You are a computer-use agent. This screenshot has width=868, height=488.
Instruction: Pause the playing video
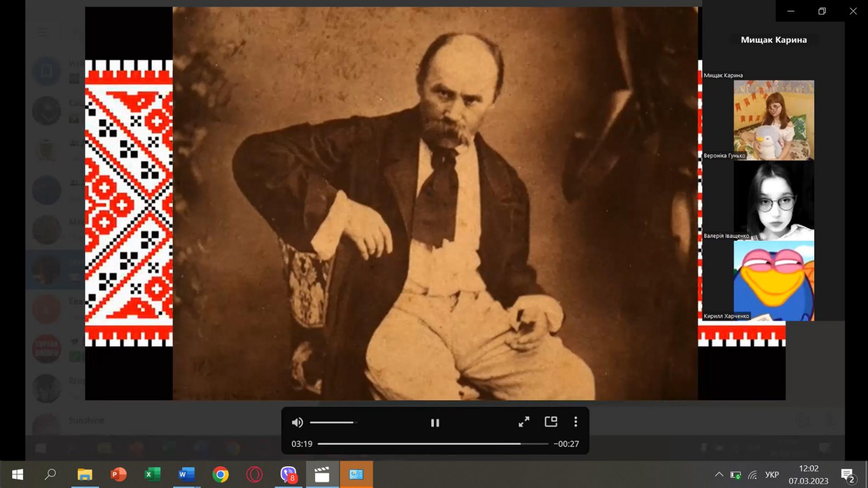[x=435, y=422]
